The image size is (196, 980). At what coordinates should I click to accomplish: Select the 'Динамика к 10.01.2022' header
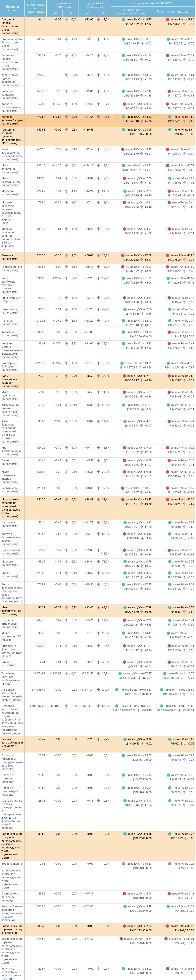pyautogui.click(x=95, y=5)
